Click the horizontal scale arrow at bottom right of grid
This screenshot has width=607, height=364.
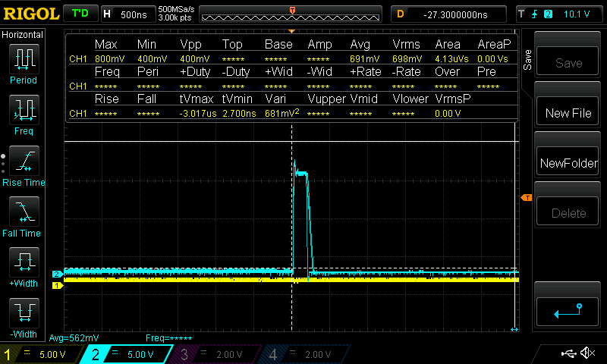(514, 329)
